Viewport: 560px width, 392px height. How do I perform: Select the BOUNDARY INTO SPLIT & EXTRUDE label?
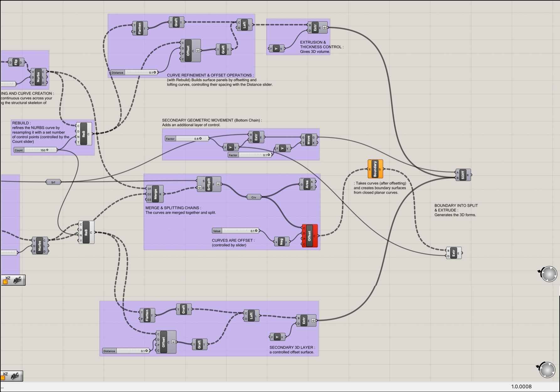456,210
